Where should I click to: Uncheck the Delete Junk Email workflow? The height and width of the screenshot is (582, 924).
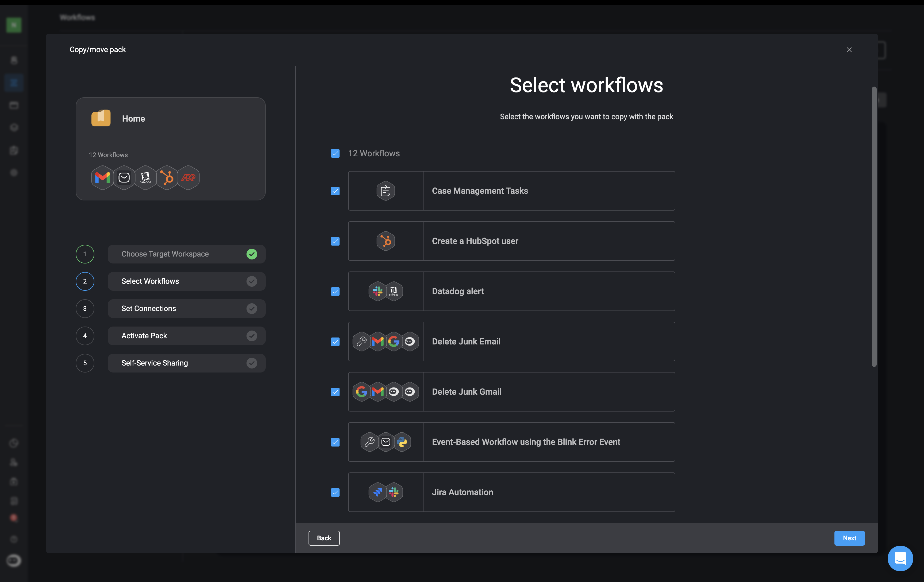click(335, 342)
